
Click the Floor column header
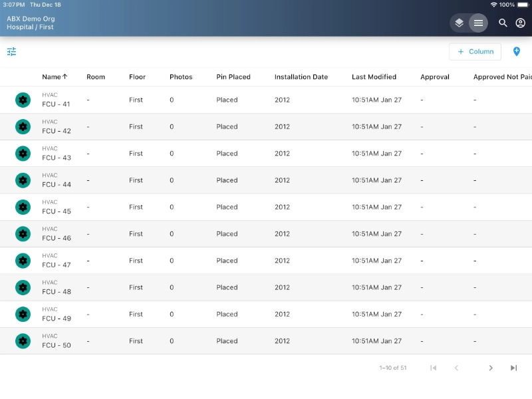click(137, 77)
